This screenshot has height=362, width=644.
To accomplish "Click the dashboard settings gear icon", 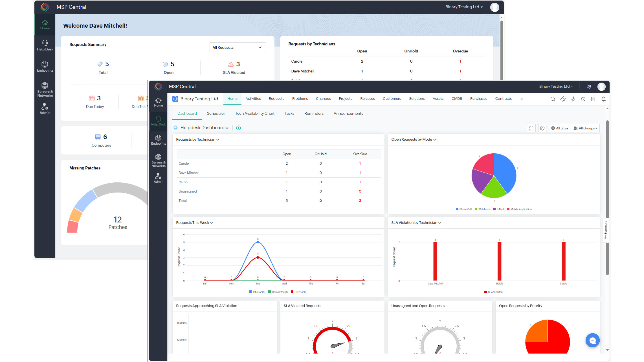I will coord(542,128).
